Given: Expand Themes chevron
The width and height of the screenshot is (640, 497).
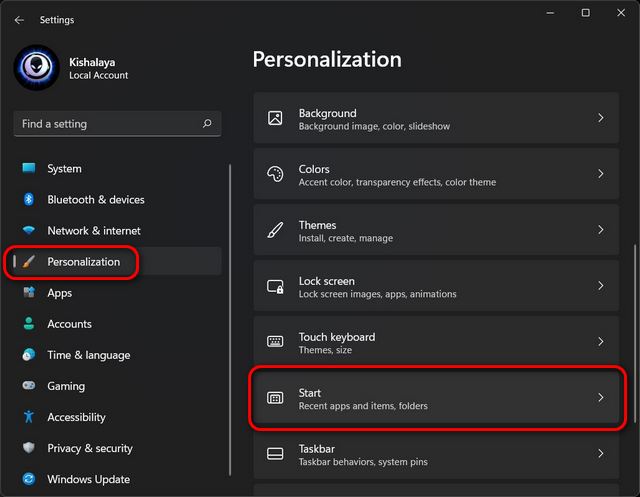Looking at the screenshot, I should point(600,230).
